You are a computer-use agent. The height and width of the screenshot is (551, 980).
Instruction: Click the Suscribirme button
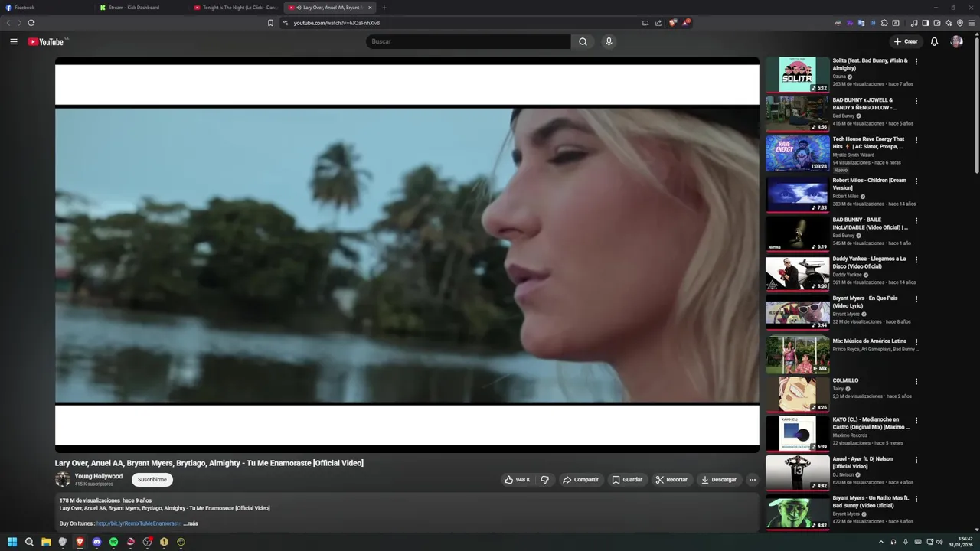(152, 480)
